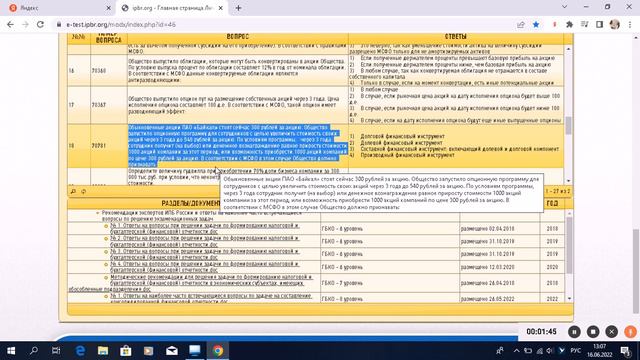The image size is (640, 360).
Task: Select the ipbr.org Главная страница tab
Action: [x=171, y=8]
